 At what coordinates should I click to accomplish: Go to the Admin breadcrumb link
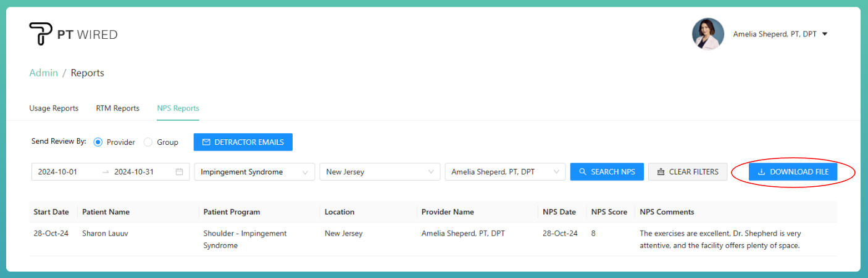[43, 73]
